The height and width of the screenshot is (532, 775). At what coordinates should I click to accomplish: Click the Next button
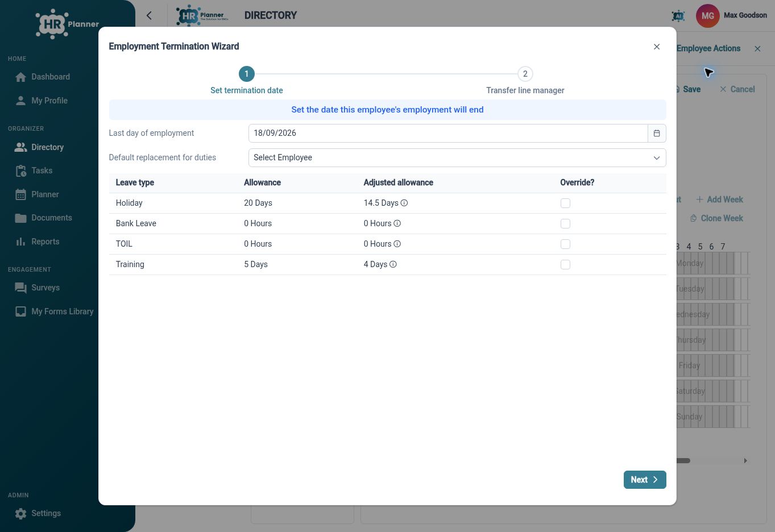(645, 480)
